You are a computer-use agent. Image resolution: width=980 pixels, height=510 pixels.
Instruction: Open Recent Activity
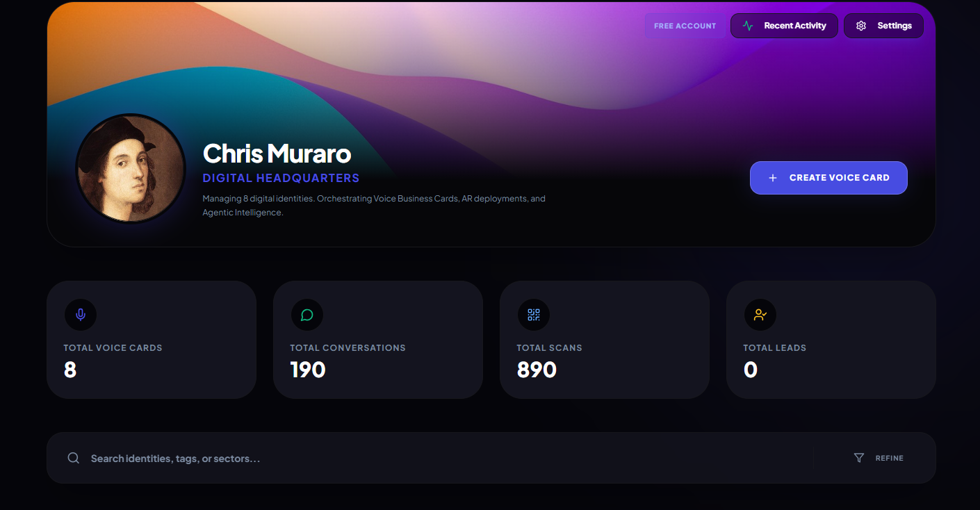pos(784,26)
